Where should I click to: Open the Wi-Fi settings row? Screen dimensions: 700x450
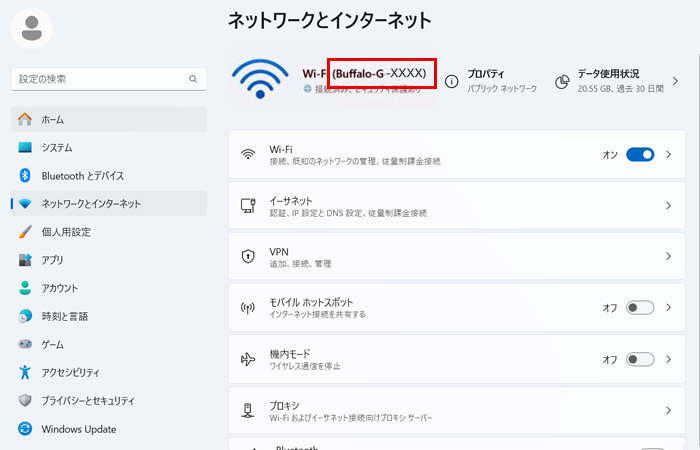pos(457,154)
